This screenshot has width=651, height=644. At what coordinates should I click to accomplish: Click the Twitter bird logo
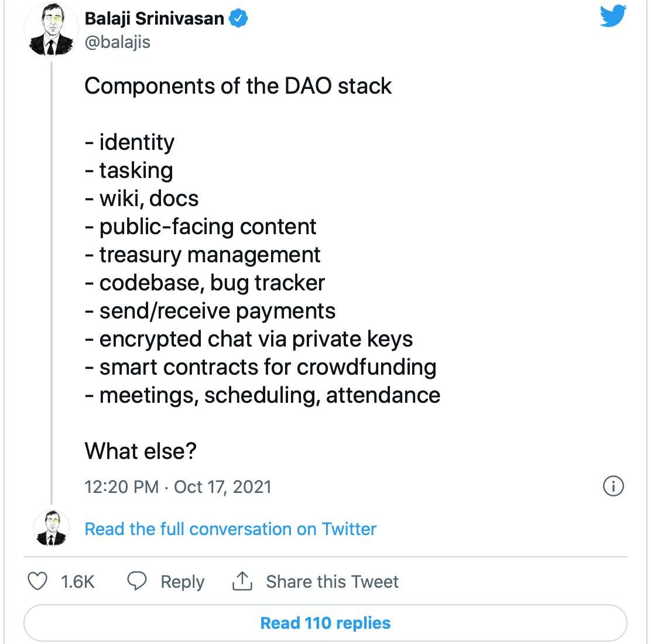613,16
